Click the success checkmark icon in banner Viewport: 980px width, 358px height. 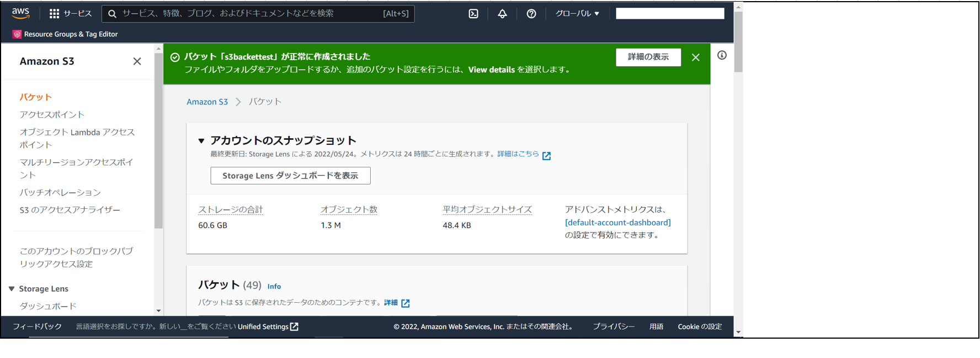(x=175, y=57)
